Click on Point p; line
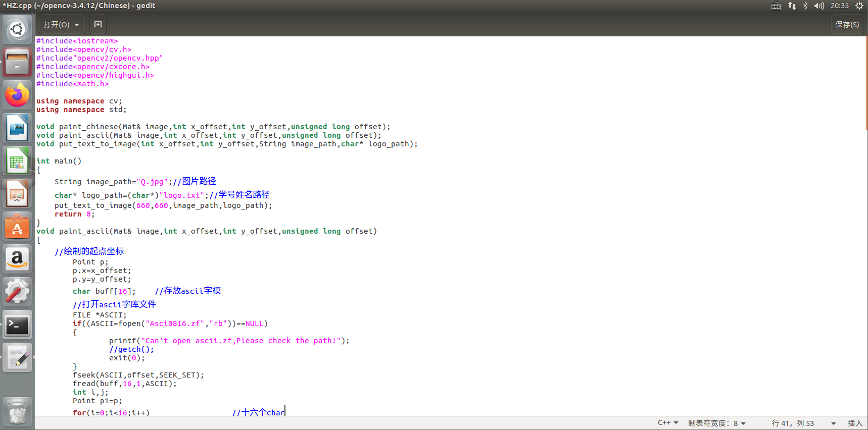Image resolution: width=868 pixels, height=430 pixels. (90, 262)
